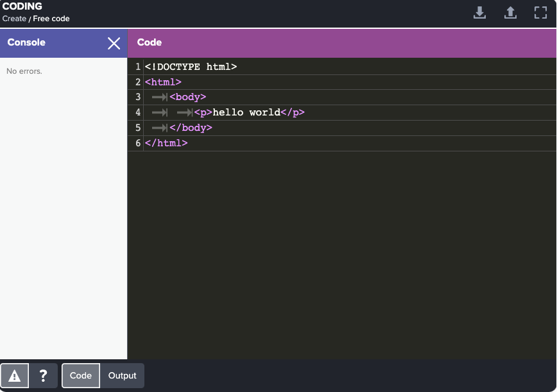Click line number 3 in the gutter
The width and height of the screenshot is (557, 392).
138,97
